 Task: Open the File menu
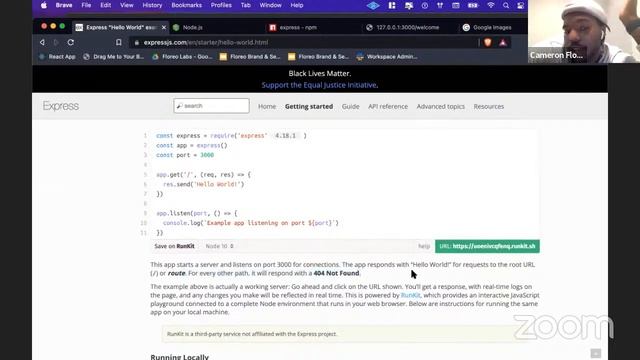(86, 5)
